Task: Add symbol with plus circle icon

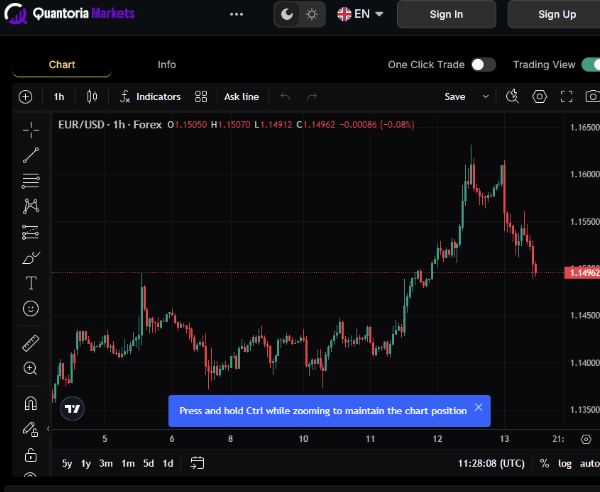Action: (26, 97)
